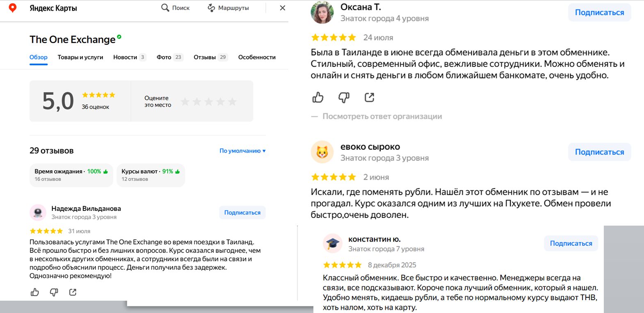
Task: Open the Новости tab
Action: (129, 57)
